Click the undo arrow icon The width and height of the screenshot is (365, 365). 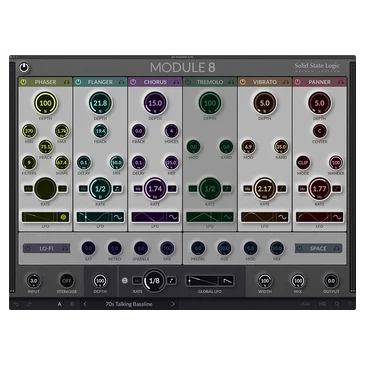click(16, 304)
